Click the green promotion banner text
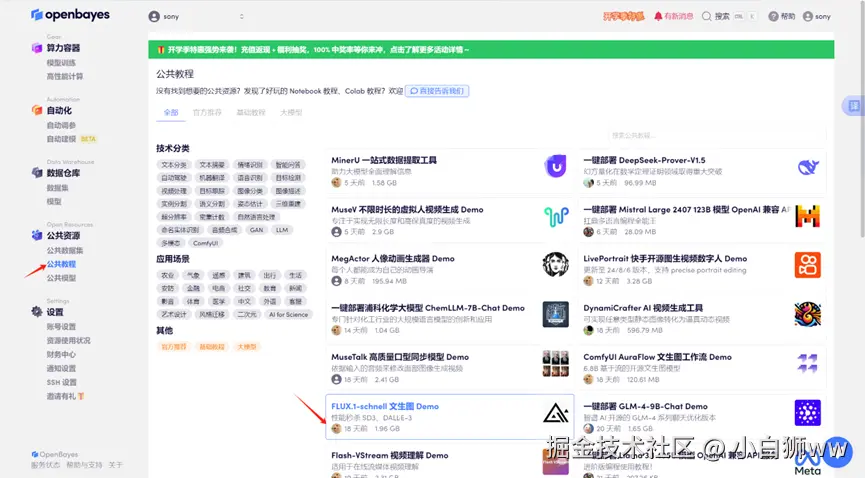This screenshot has height=478, width=865. 318,50
